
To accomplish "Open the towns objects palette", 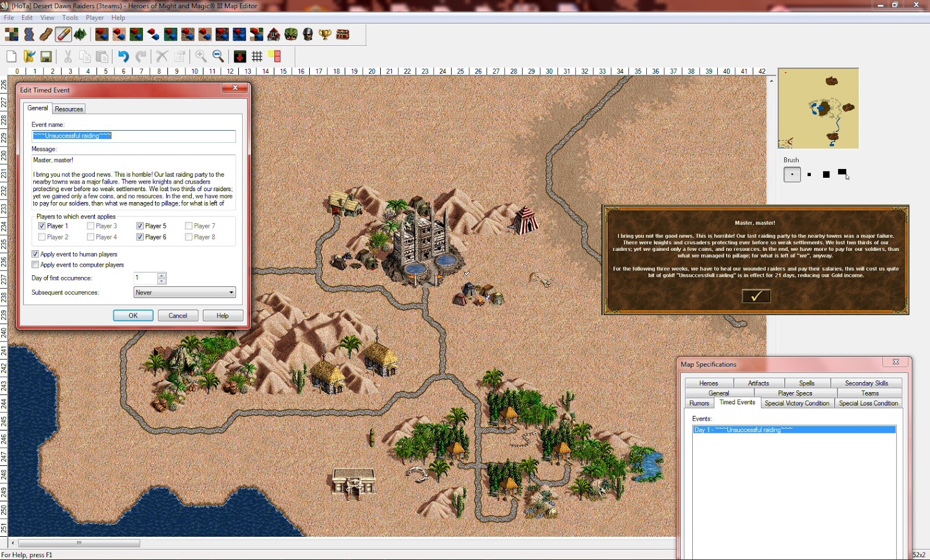I will point(274,35).
